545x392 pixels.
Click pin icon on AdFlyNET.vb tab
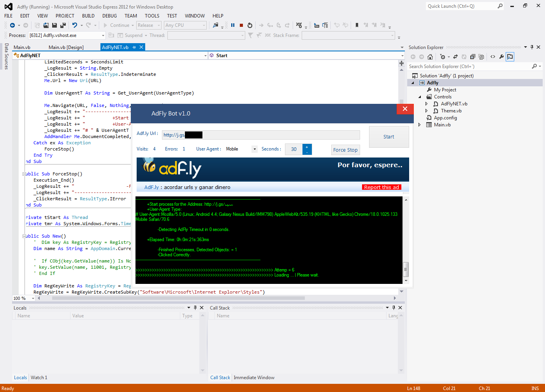[134, 47]
